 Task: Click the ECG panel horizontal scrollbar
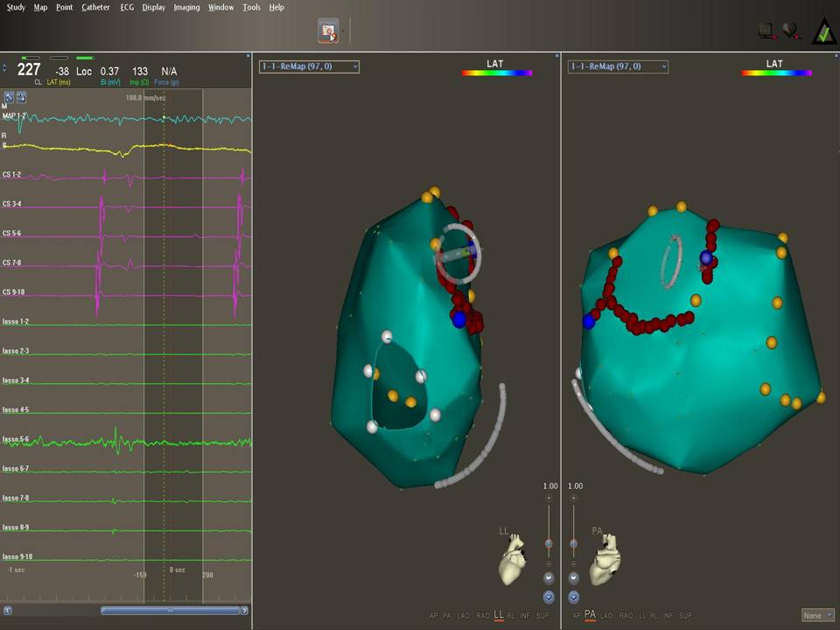(170, 611)
